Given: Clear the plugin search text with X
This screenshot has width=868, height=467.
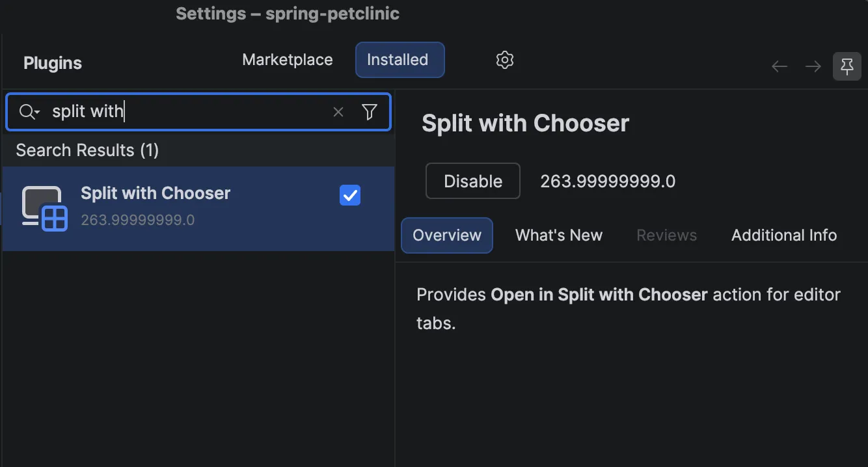Looking at the screenshot, I should [x=338, y=112].
